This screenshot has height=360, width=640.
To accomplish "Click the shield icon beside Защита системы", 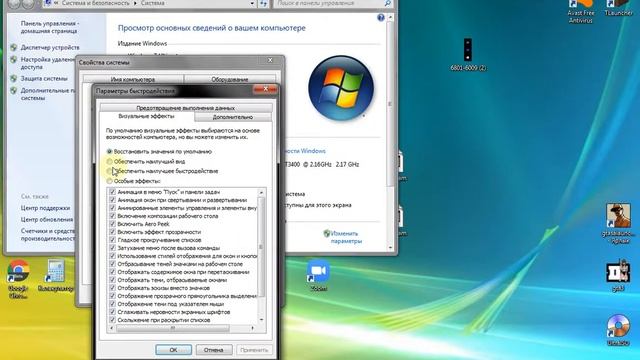I will point(13,78).
